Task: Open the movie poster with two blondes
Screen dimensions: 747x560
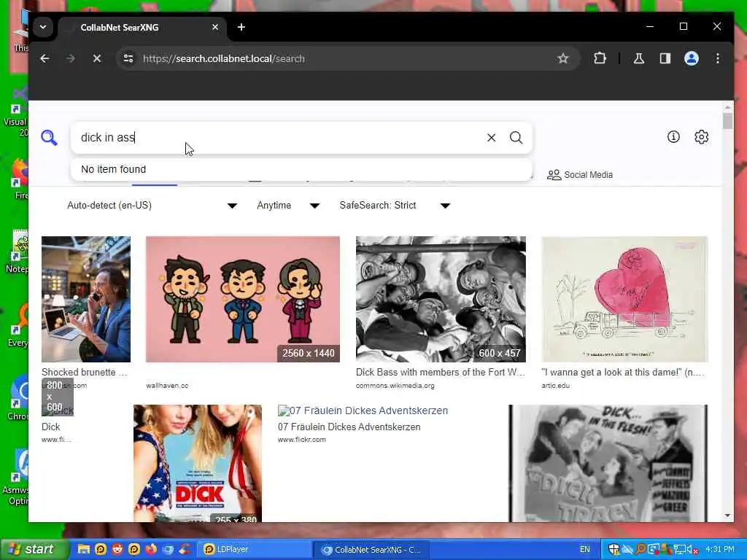Action: pos(197,463)
